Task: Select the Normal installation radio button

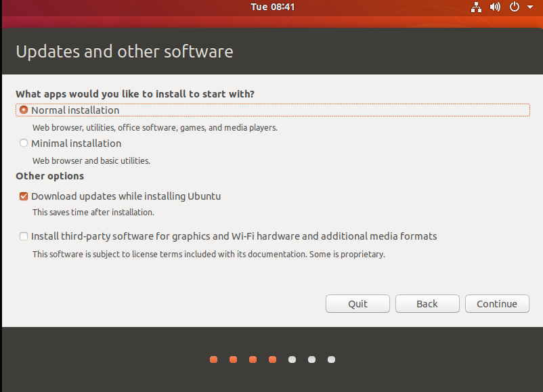Action: click(24, 110)
